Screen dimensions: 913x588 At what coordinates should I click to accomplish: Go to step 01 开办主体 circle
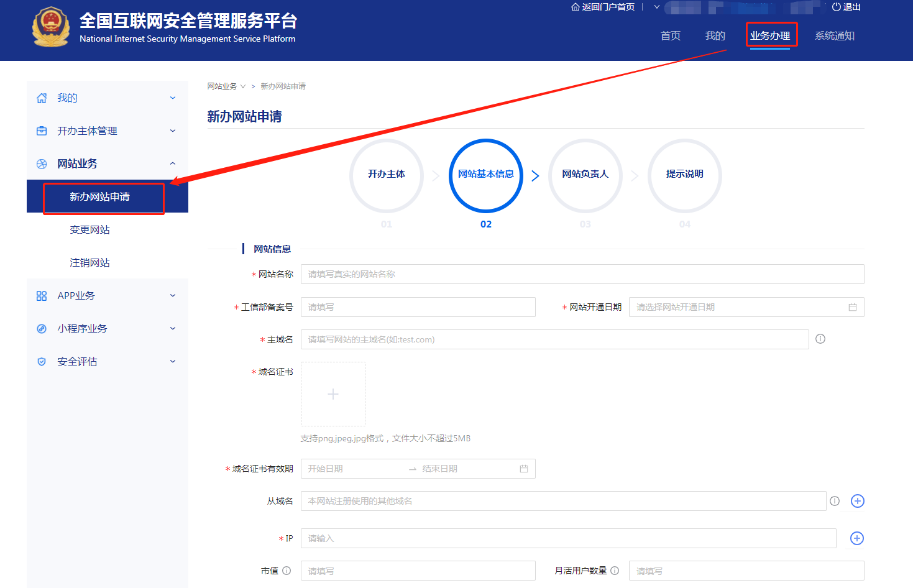point(386,175)
